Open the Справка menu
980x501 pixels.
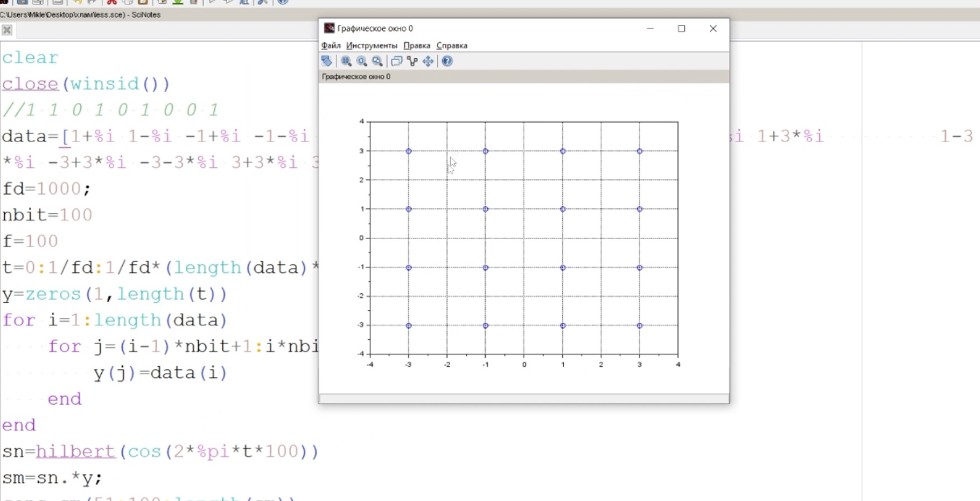[x=452, y=46]
